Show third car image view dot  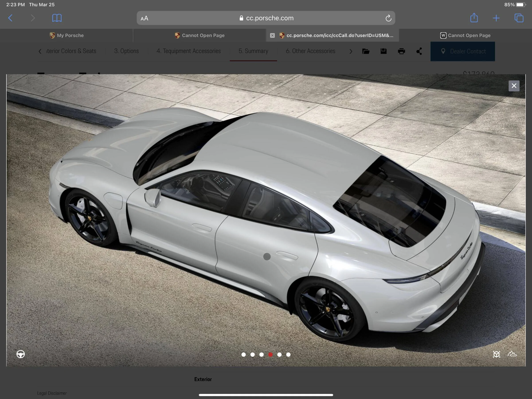point(261,354)
